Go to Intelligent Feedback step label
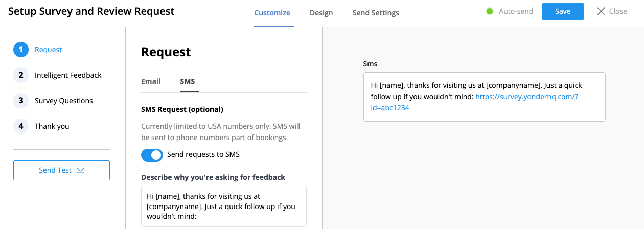The height and width of the screenshot is (229, 644). (x=68, y=75)
